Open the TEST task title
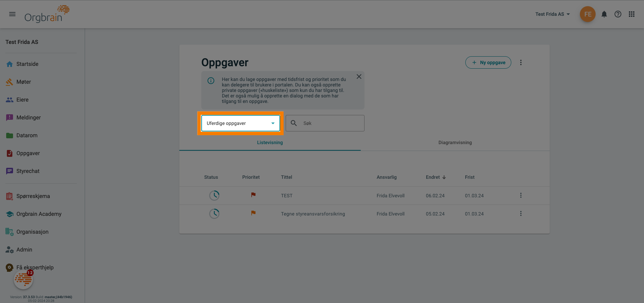This screenshot has height=303, width=644. 287,196
